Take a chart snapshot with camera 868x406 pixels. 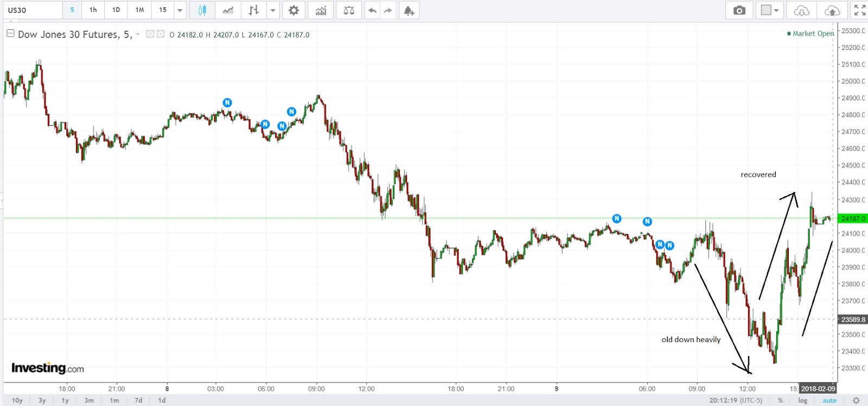[x=739, y=10]
